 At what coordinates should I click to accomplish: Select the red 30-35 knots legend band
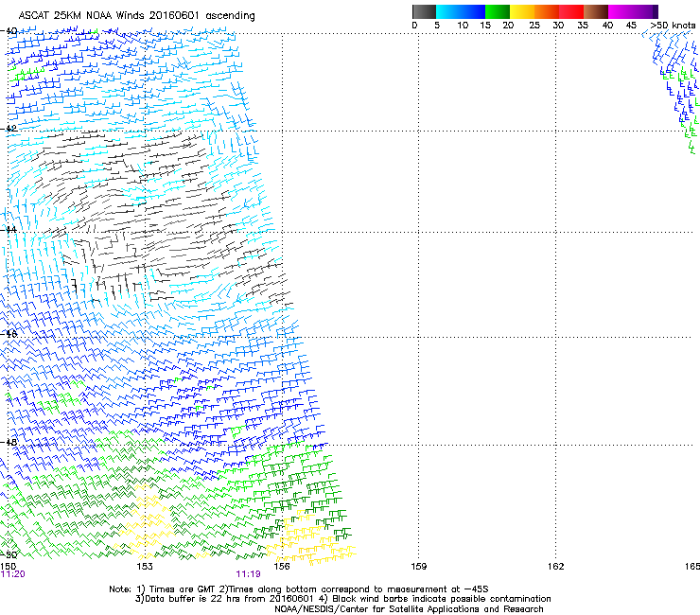click(571, 11)
